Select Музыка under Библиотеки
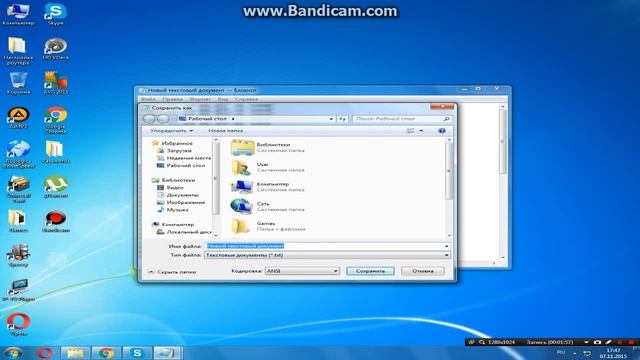Image resolution: width=640 pixels, height=360 pixels. pos(173,209)
